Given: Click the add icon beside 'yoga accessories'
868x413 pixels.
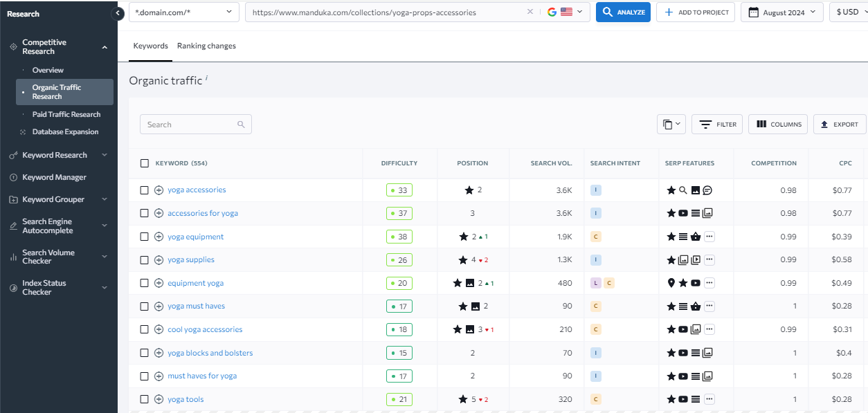Looking at the screenshot, I should (159, 190).
